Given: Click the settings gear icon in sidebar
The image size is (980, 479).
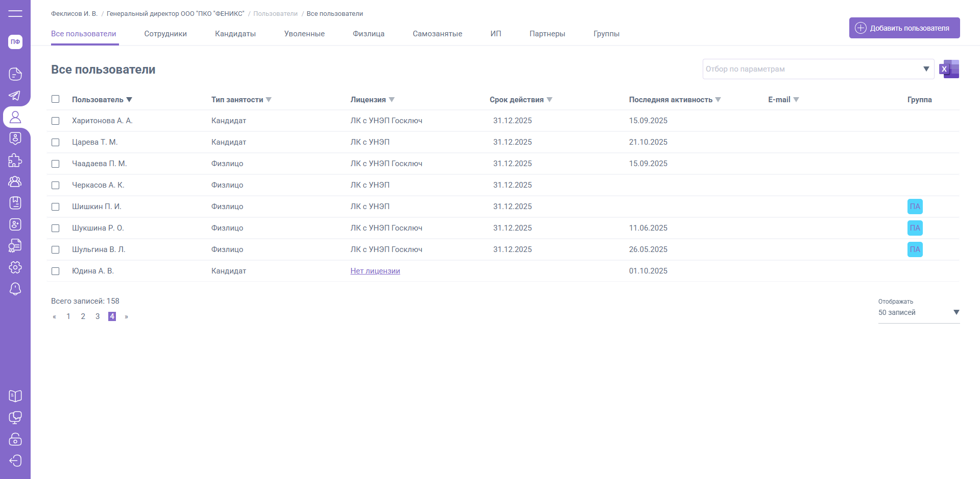Looking at the screenshot, I should pos(15,267).
